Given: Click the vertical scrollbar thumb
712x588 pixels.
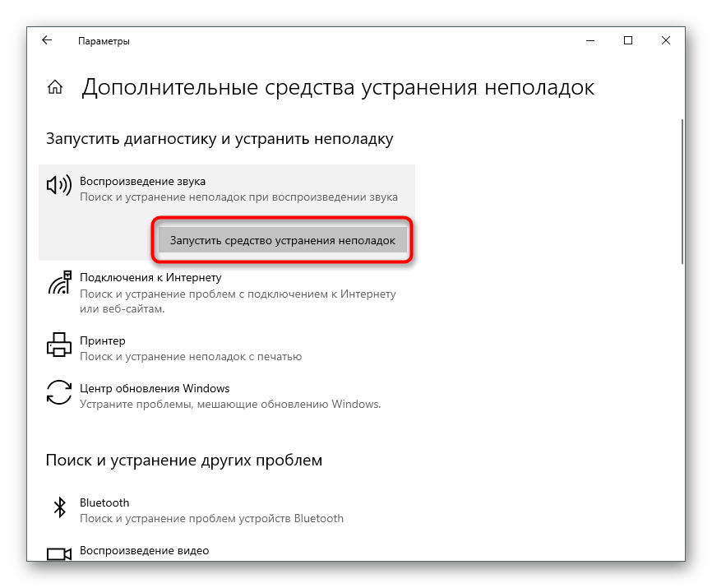Looking at the screenshot, I should coord(682,191).
